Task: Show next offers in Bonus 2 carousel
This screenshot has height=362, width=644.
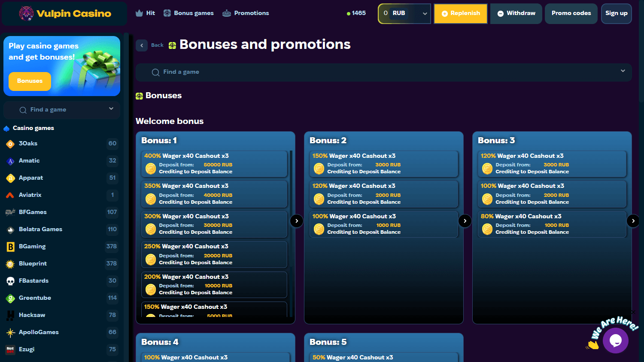Action: (465, 220)
